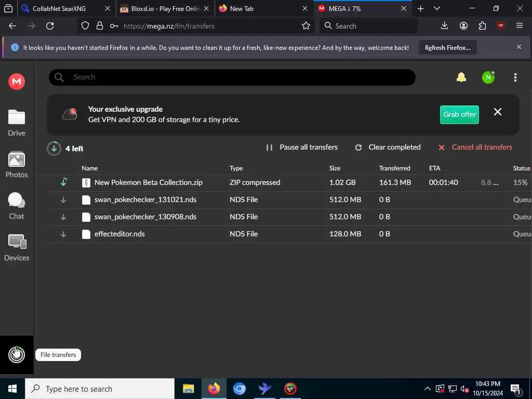The image size is (532, 399).
Task: Click the site padlock icon
Action: (x=99, y=26)
